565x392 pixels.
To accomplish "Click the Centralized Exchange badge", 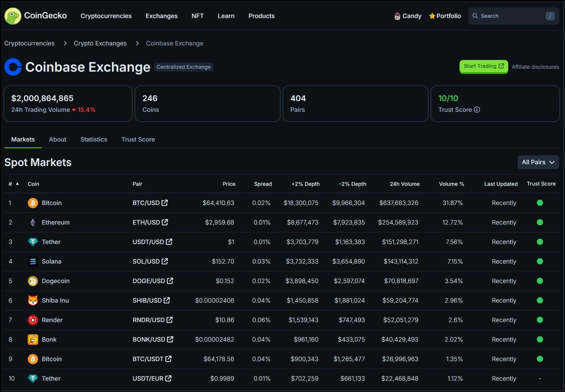I will click(x=184, y=67).
